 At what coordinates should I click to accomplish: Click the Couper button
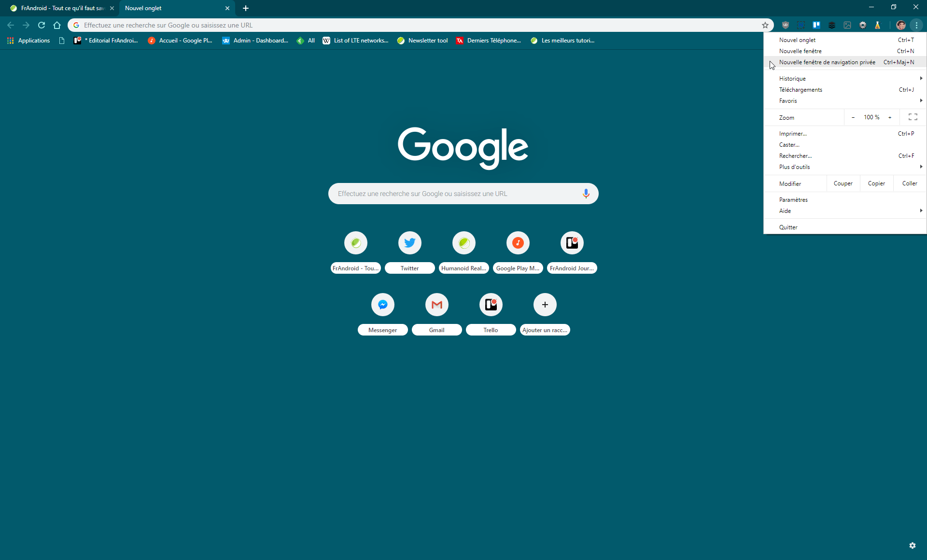tap(843, 183)
